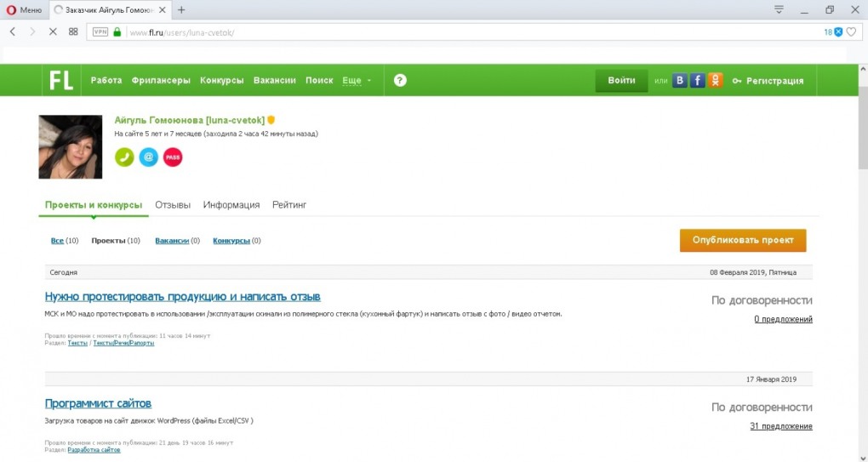
Task: Click the ad blocker shield counter
Action: (832, 32)
